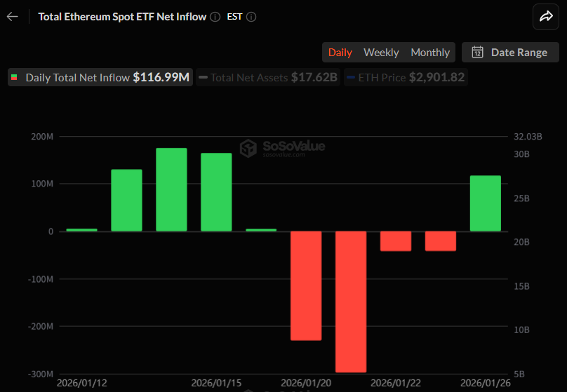Click the back arrow icon
The height and width of the screenshot is (392, 567).
(x=12, y=17)
